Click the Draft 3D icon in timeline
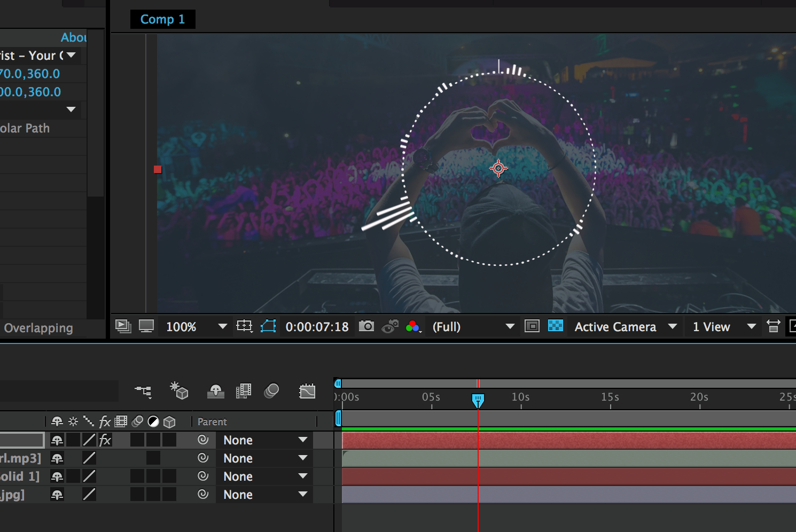This screenshot has width=796, height=532. [x=179, y=390]
